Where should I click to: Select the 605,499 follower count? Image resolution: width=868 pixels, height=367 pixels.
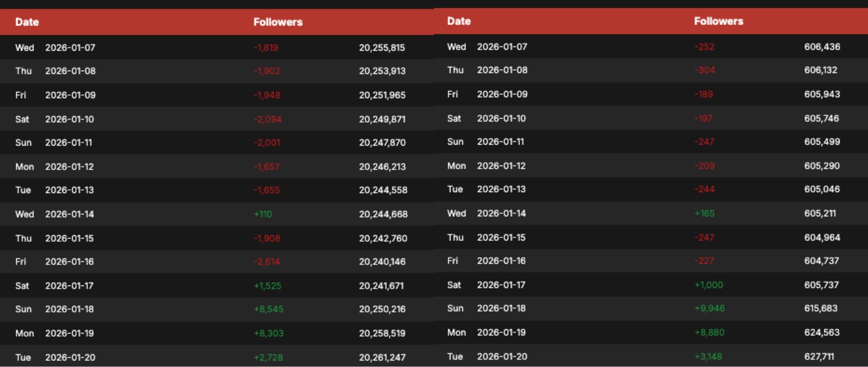pos(821,142)
